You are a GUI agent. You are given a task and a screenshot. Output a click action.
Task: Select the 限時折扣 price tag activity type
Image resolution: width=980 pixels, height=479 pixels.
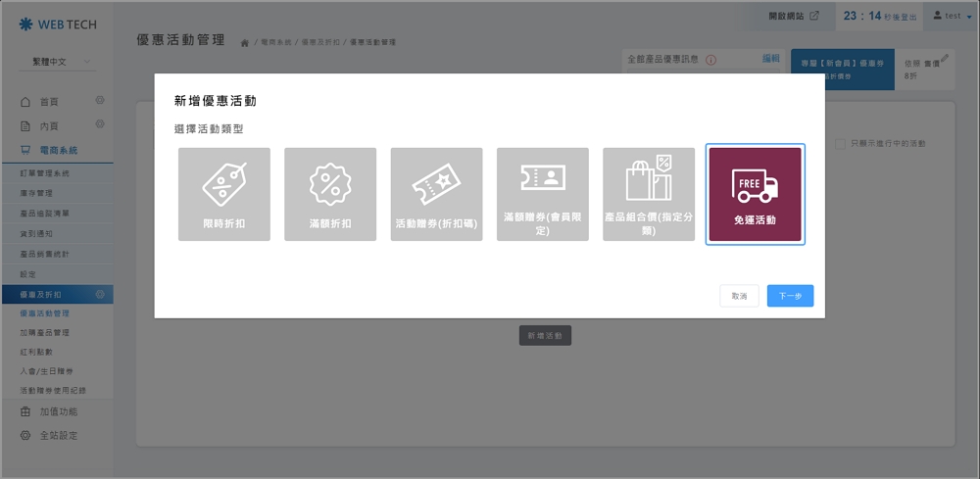[x=224, y=194]
